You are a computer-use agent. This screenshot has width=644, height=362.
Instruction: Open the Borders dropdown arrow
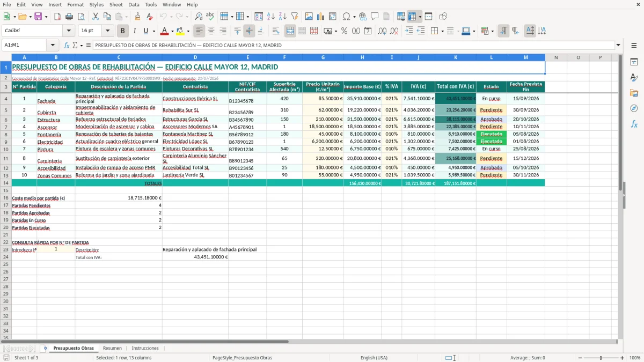(x=442, y=31)
